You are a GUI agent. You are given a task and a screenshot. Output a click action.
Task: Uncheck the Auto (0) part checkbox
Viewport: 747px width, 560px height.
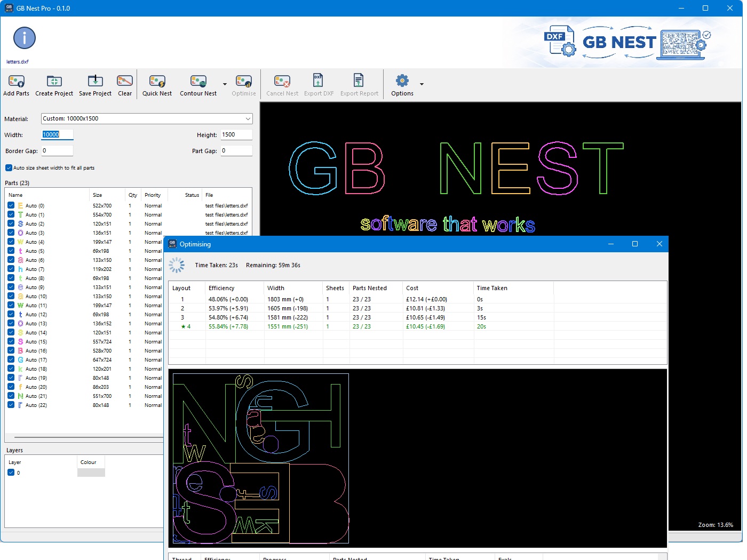pos(11,205)
